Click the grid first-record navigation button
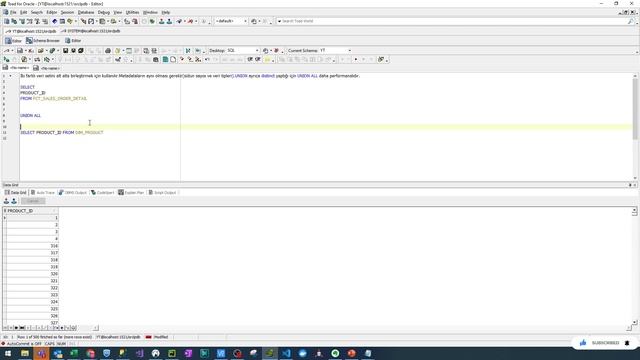 click(5, 328)
